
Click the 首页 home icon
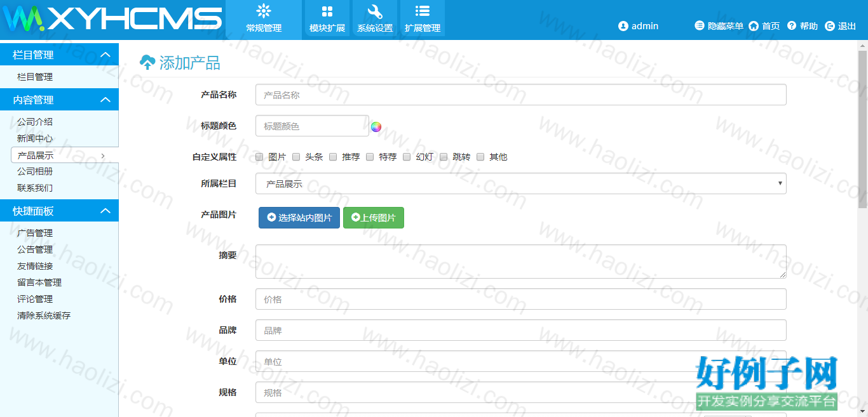tap(754, 26)
